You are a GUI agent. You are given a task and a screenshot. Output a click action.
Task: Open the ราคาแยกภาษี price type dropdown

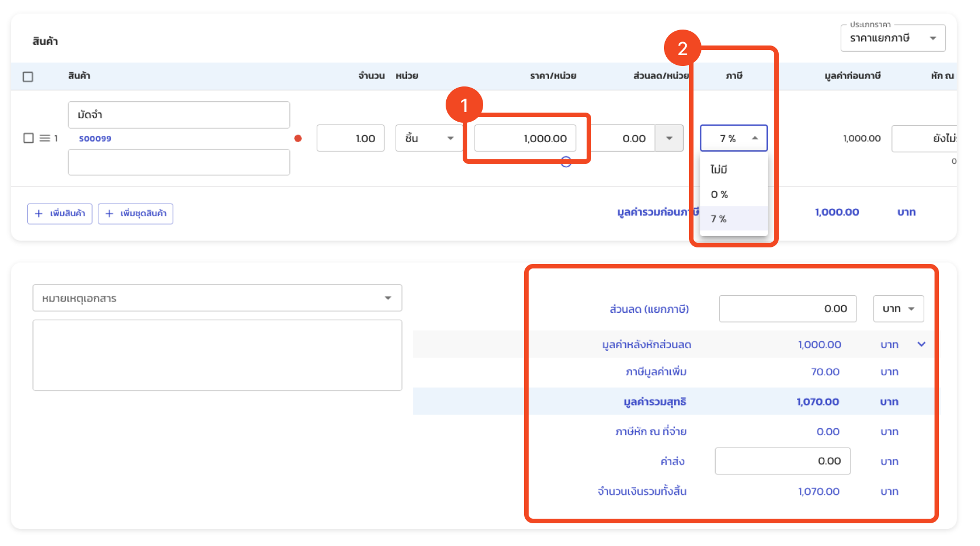[x=892, y=38]
